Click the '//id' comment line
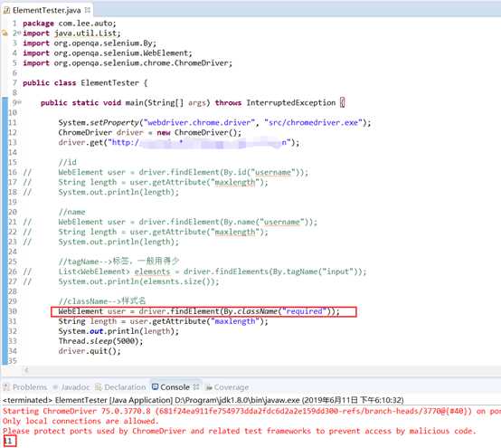The width and height of the screenshot is (501, 448). (x=68, y=162)
